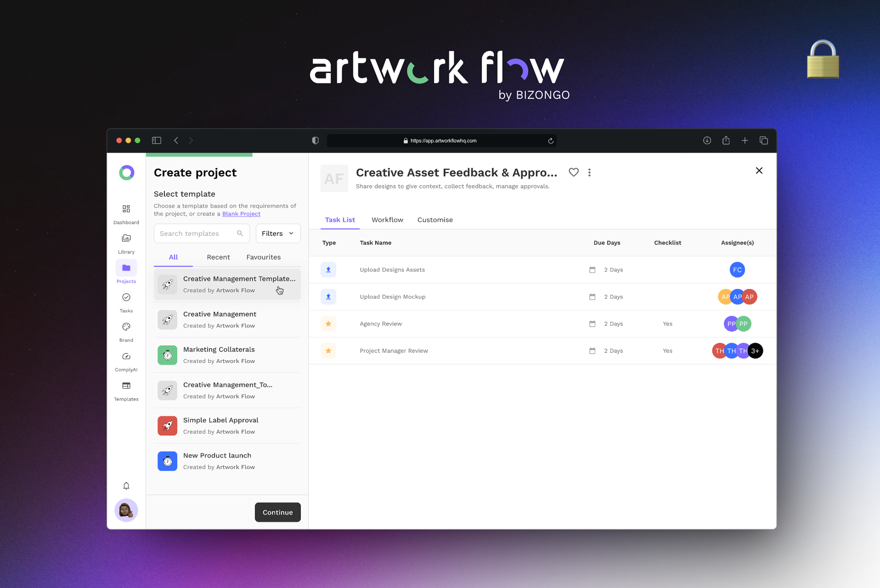Click the Continue button
The height and width of the screenshot is (588, 880).
point(278,512)
